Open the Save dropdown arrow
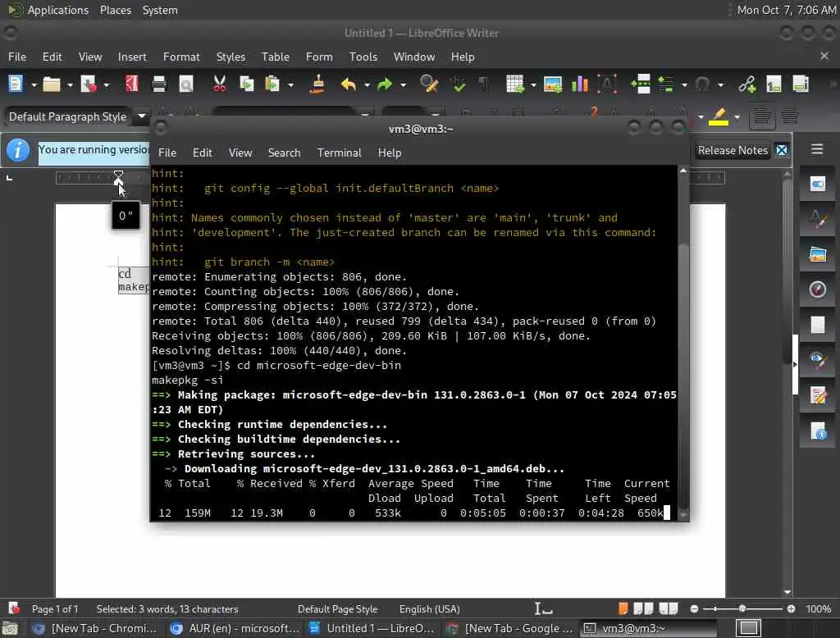 (106, 84)
